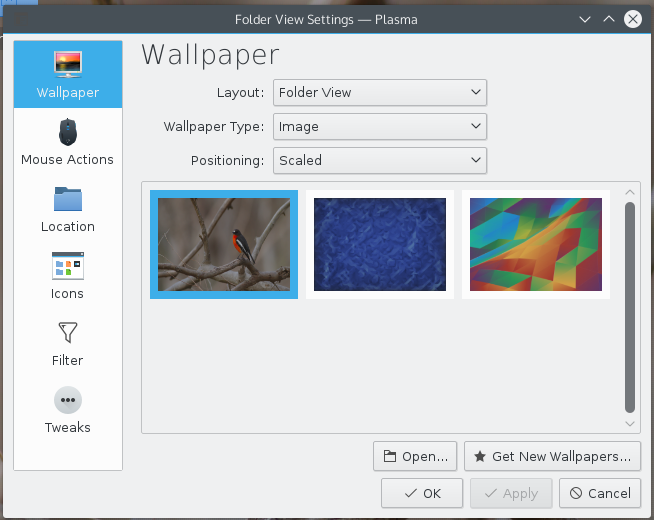Choose the dark blue textured wallpaper
The width and height of the screenshot is (654, 520).
point(380,244)
